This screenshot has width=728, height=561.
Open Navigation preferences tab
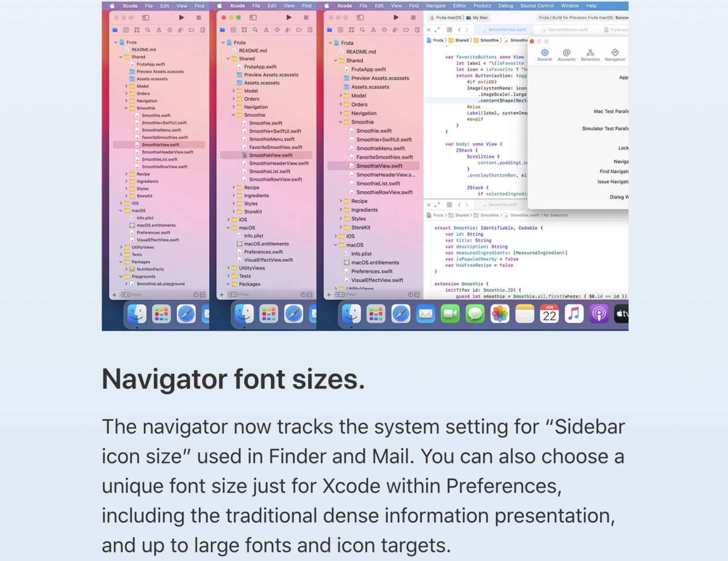click(615, 55)
